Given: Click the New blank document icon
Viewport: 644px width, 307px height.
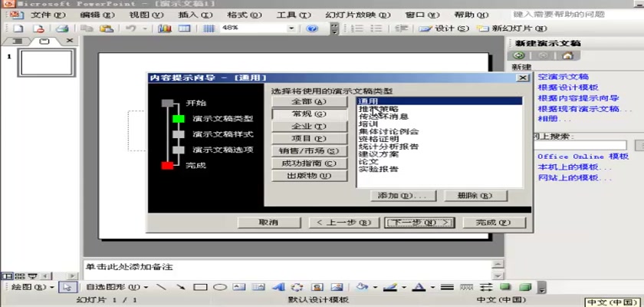Looking at the screenshot, I should click(18, 28).
